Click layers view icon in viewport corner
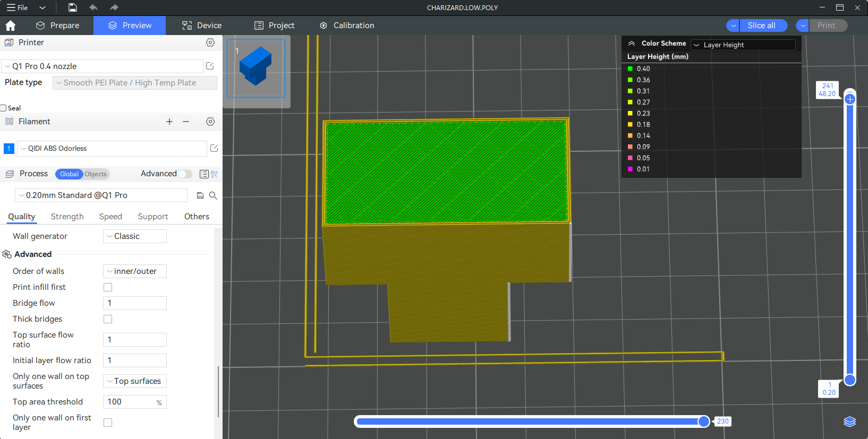 [849, 421]
